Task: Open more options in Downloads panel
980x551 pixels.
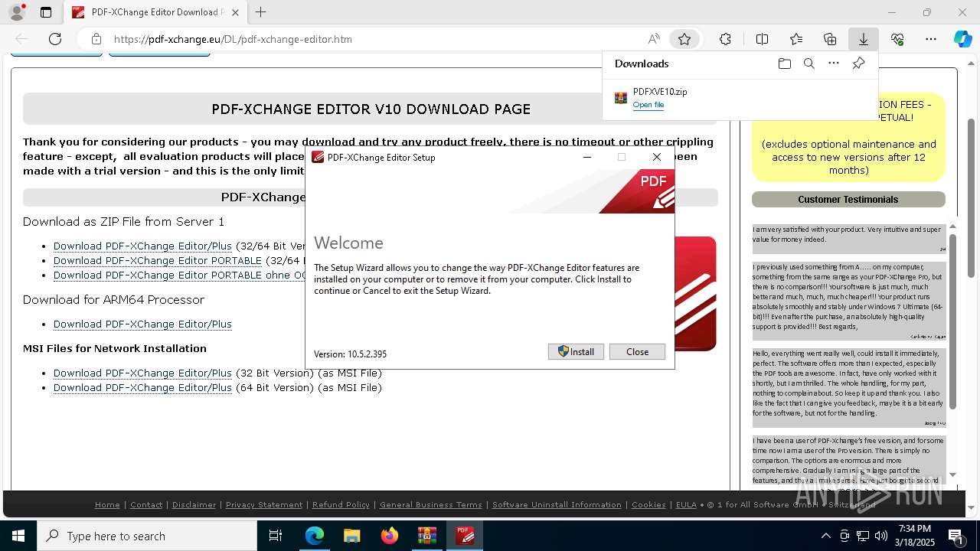Action: pos(834,64)
